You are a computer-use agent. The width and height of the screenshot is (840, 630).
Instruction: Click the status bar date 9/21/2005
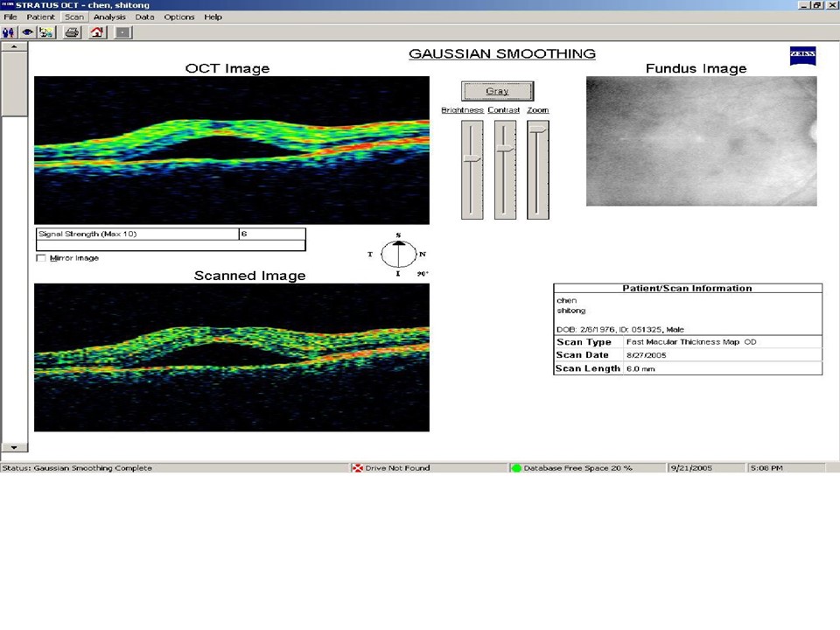[x=691, y=468]
